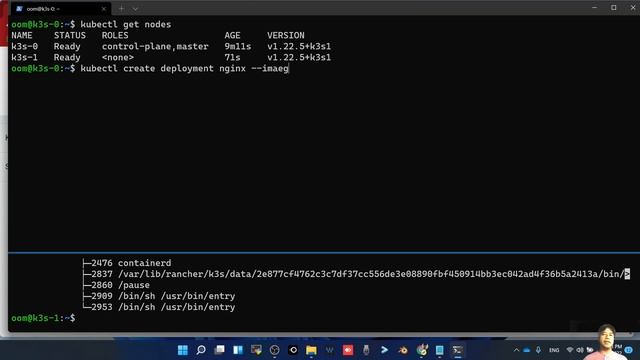Click the '--imaeg' typed flag
Image resolution: width=640 pixels, height=360 pixels.
(x=270, y=69)
